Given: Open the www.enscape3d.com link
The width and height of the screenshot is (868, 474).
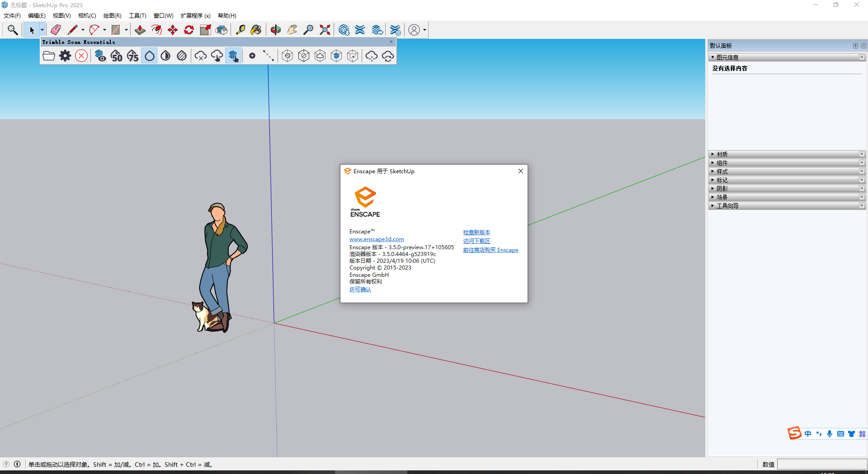Looking at the screenshot, I should click(x=377, y=239).
